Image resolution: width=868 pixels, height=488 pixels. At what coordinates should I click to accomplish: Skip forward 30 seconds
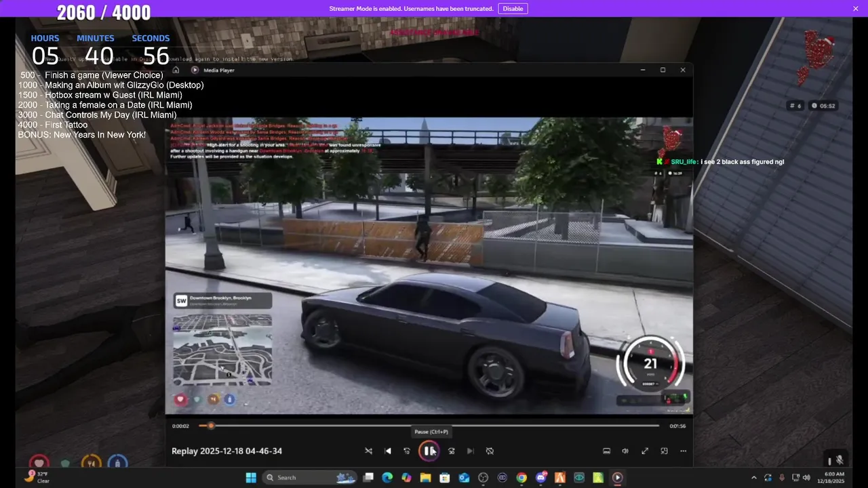[x=451, y=451]
